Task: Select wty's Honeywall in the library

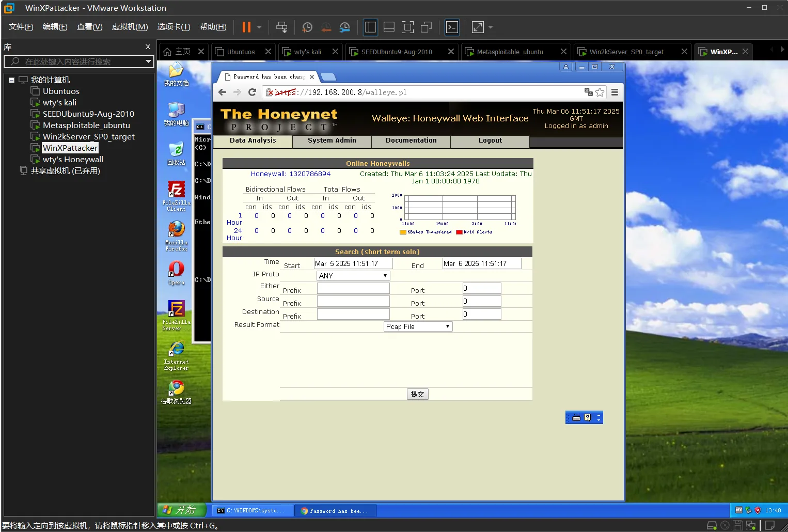Action: [73, 160]
